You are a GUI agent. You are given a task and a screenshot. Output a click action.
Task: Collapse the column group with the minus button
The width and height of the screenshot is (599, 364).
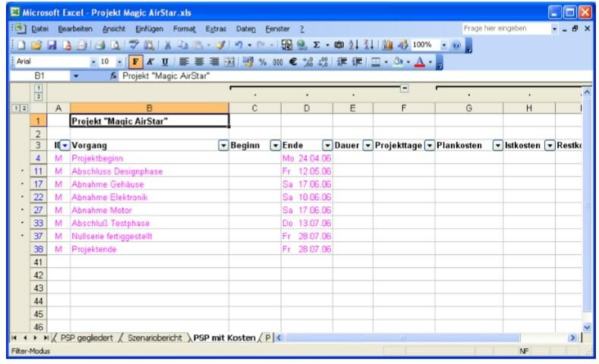pyautogui.click(x=405, y=89)
